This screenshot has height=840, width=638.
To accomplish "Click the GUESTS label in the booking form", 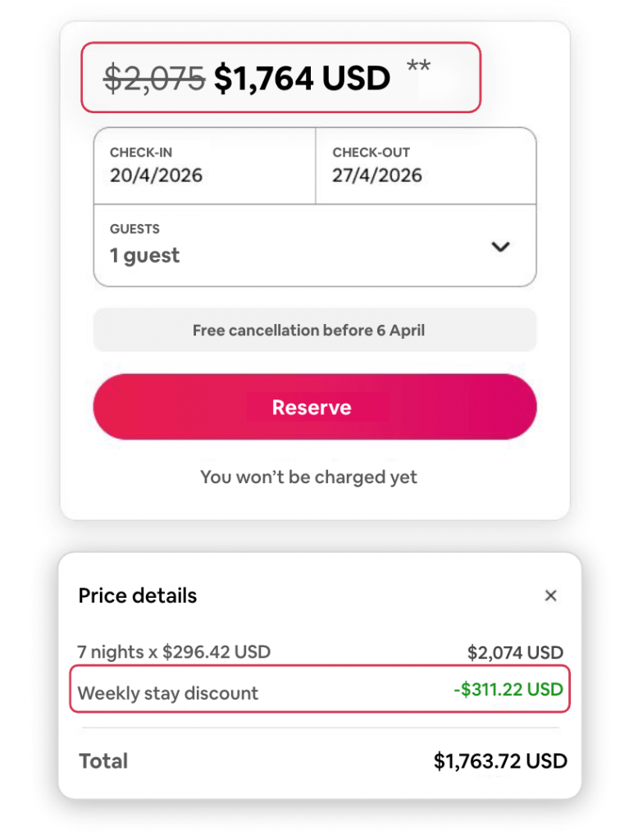I will 134,229.
